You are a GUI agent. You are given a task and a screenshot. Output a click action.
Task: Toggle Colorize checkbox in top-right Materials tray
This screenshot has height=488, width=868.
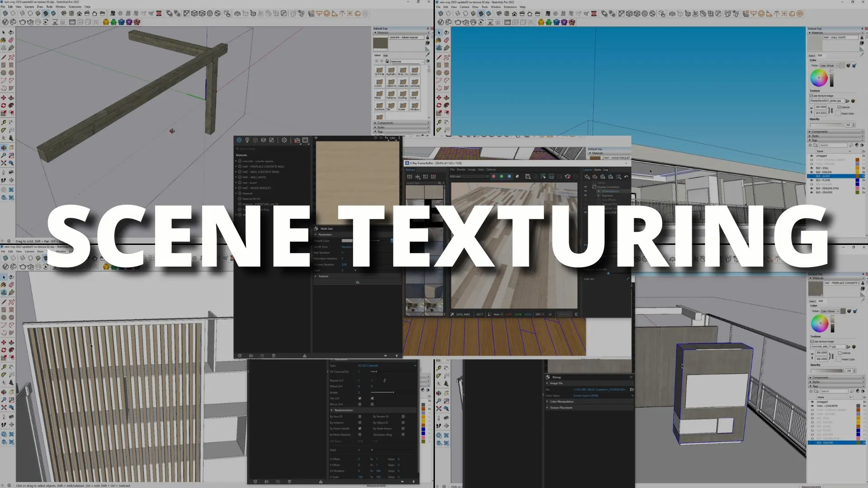click(839, 107)
